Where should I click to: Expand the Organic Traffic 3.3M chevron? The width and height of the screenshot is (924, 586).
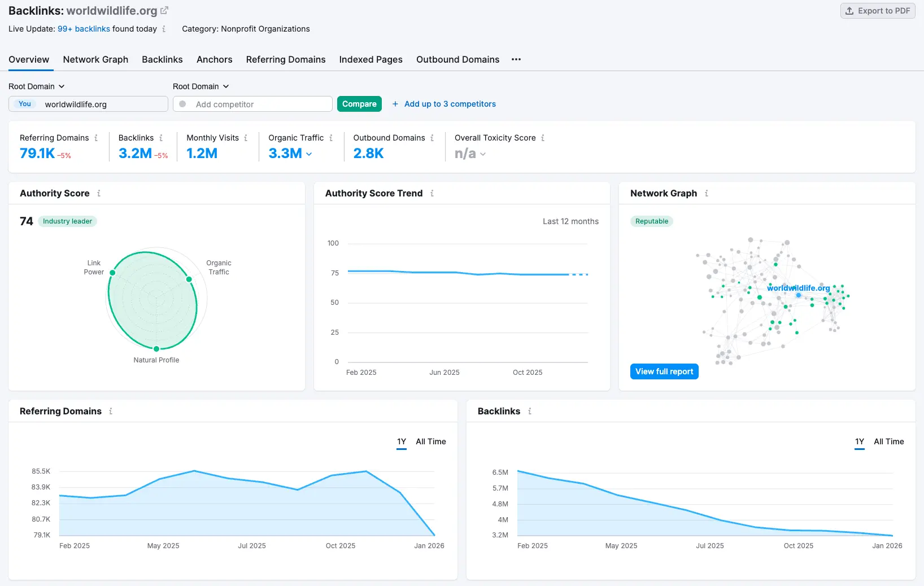click(309, 154)
